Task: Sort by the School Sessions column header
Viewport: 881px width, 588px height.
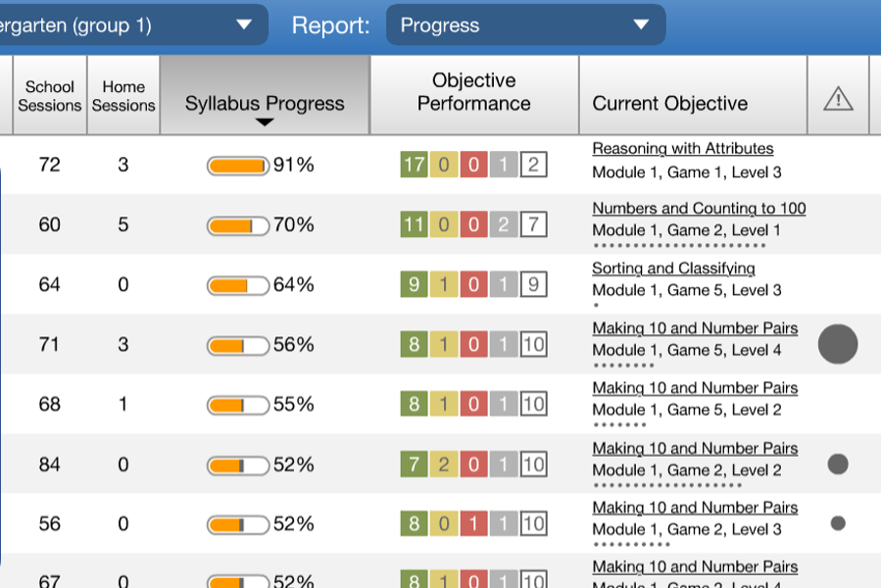Action: tap(50, 95)
